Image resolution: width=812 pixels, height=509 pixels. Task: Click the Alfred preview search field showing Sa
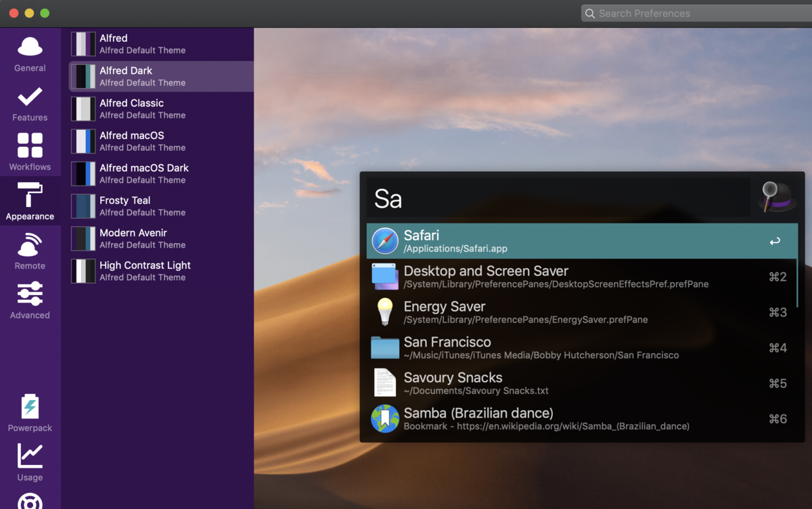[x=558, y=198]
